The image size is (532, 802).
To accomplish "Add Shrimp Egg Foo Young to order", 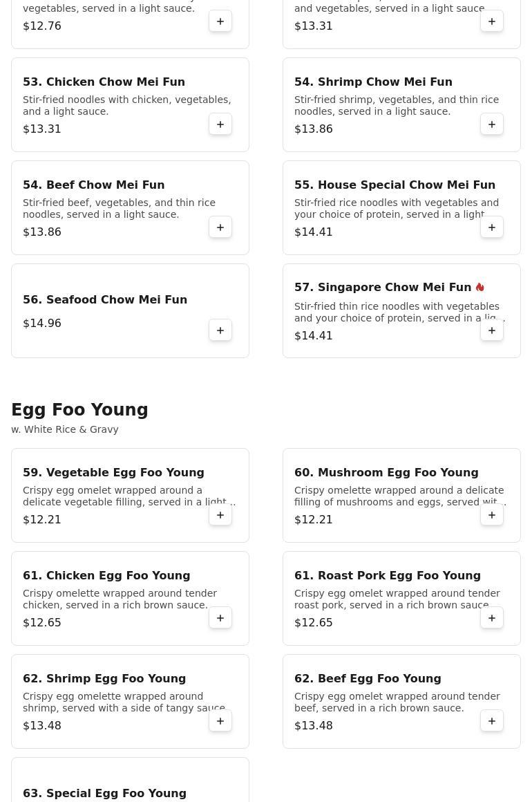I will click(x=220, y=721).
